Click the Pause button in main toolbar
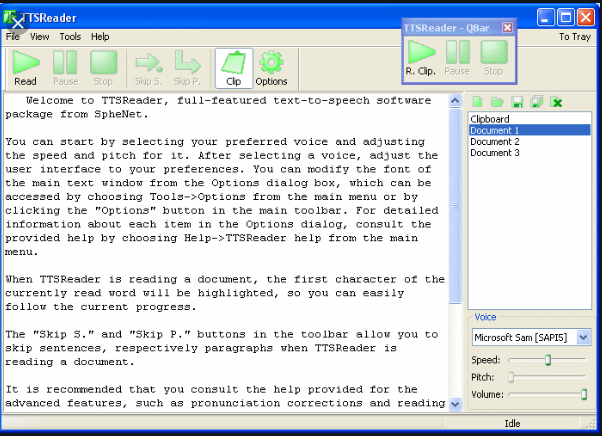The width and height of the screenshot is (602, 436). [x=65, y=68]
